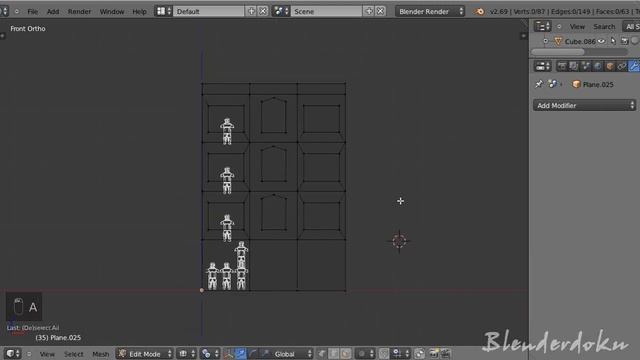
Task: Switch to Scene properties tab
Action: point(586,66)
